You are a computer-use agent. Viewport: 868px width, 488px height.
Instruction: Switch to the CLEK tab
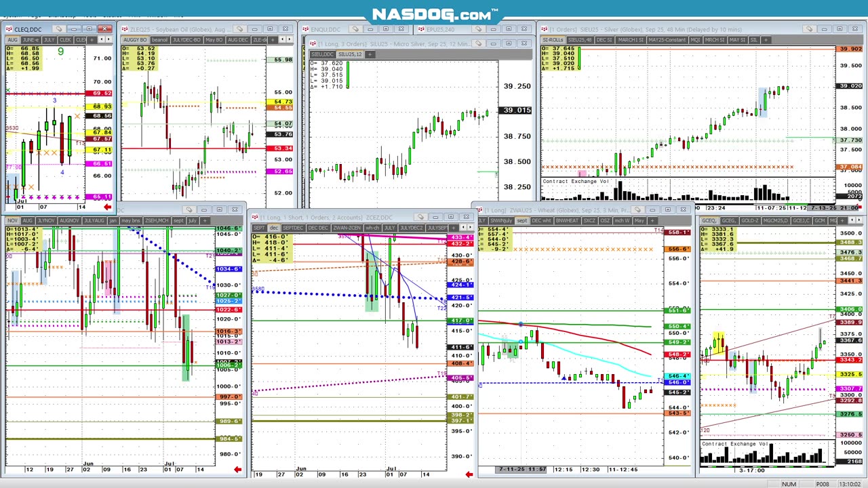(x=65, y=39)
